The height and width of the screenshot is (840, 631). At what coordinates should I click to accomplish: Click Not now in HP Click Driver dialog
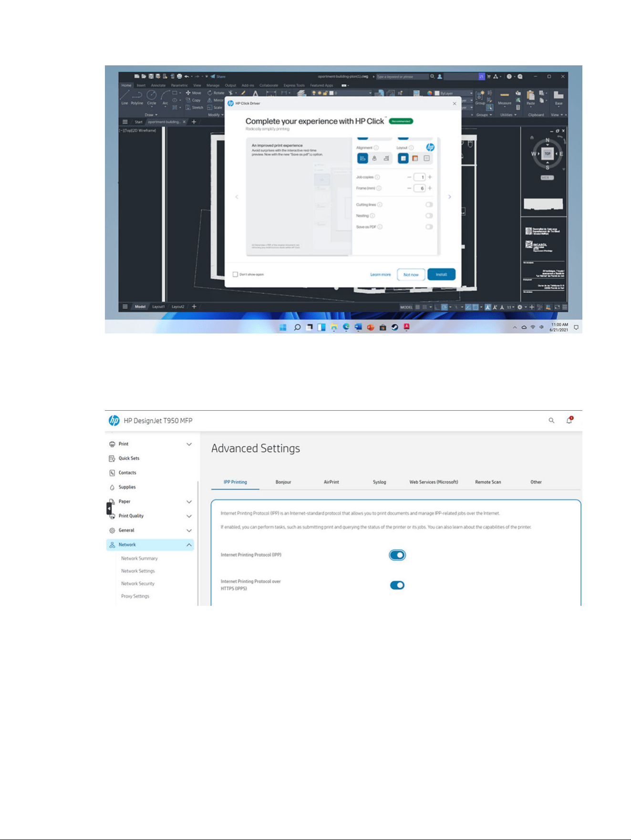click(411, 274)
